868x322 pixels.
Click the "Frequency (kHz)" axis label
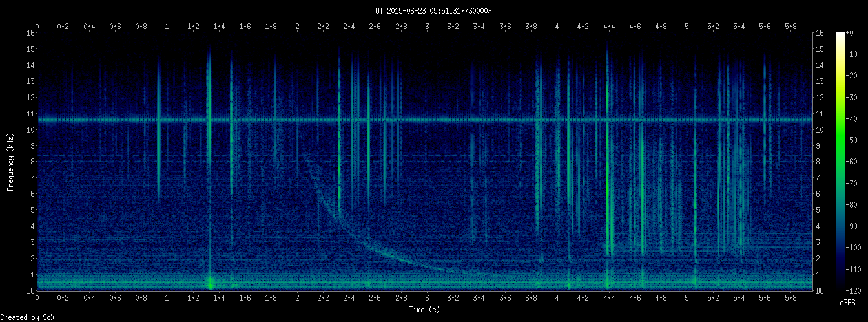(10, 162)
